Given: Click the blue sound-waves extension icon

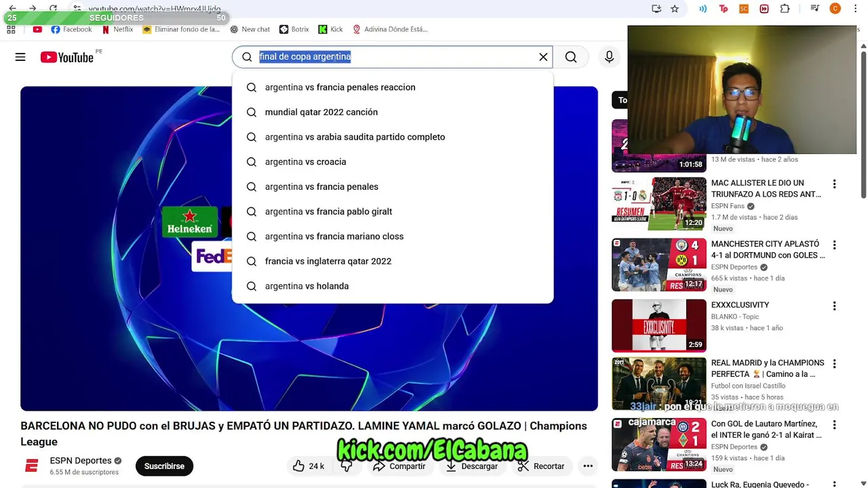Looking at the screenshot, I should [703, 9].
